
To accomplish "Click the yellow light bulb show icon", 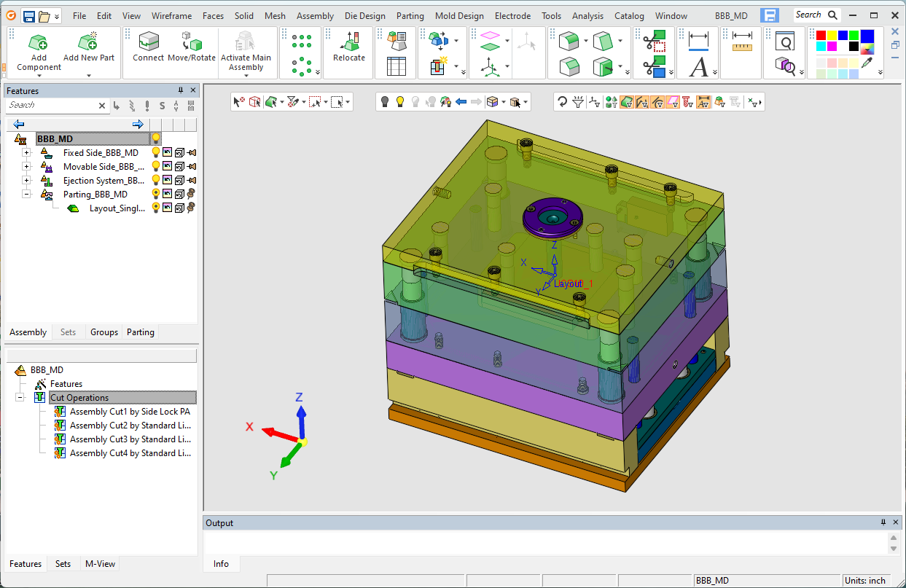I will pyautogui.click(x=400, y=102).
